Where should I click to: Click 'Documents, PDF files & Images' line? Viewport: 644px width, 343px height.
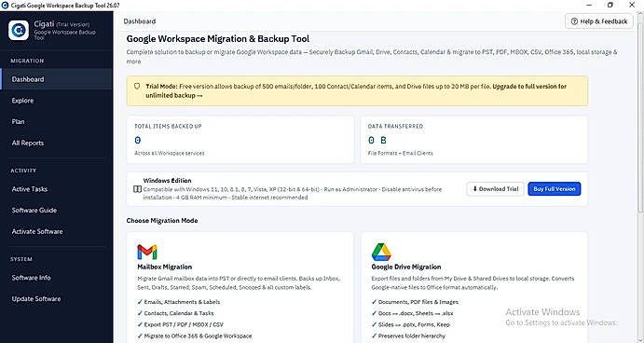coord(416,302)
